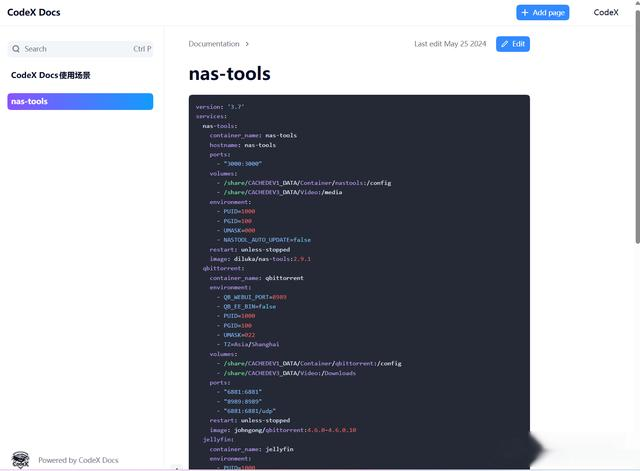Viewport: 640px width, 471px height.
Task: Open the CodeX link in header
Action: pos(606,13)
